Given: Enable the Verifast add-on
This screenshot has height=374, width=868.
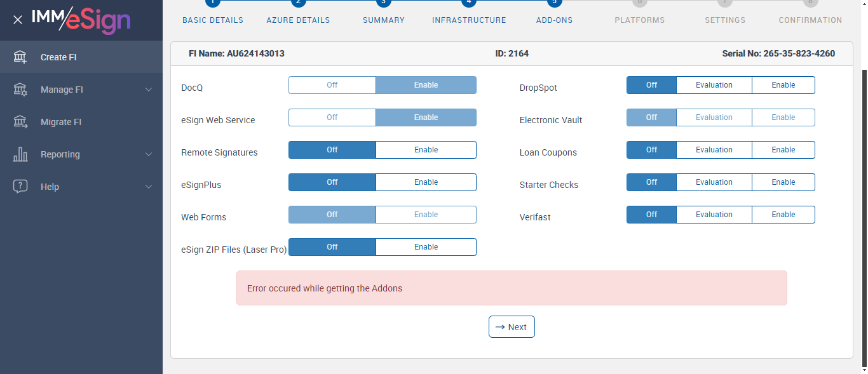Looking at the screenshot, I should tap(783, 215).
